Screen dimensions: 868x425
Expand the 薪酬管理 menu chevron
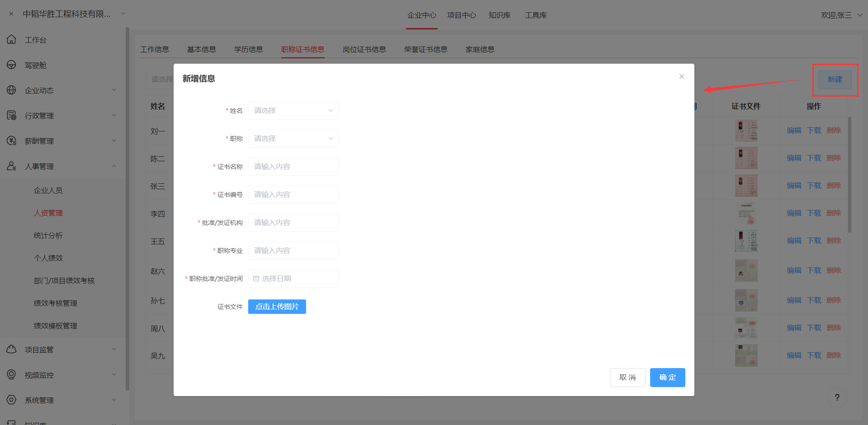pos(114,140)
